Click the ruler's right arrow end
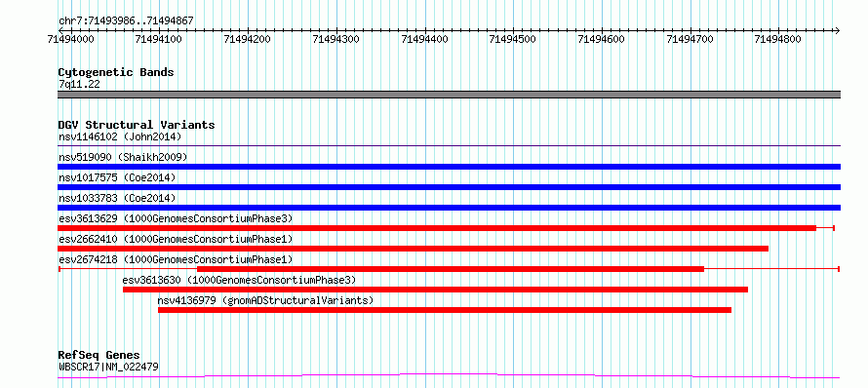868x388 pixels. [x=838, y=31]
